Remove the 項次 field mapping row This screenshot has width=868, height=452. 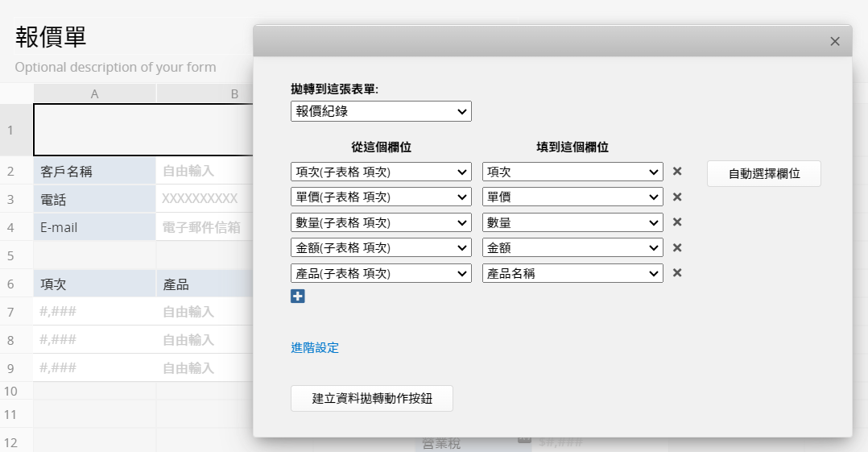coord(677,172)
